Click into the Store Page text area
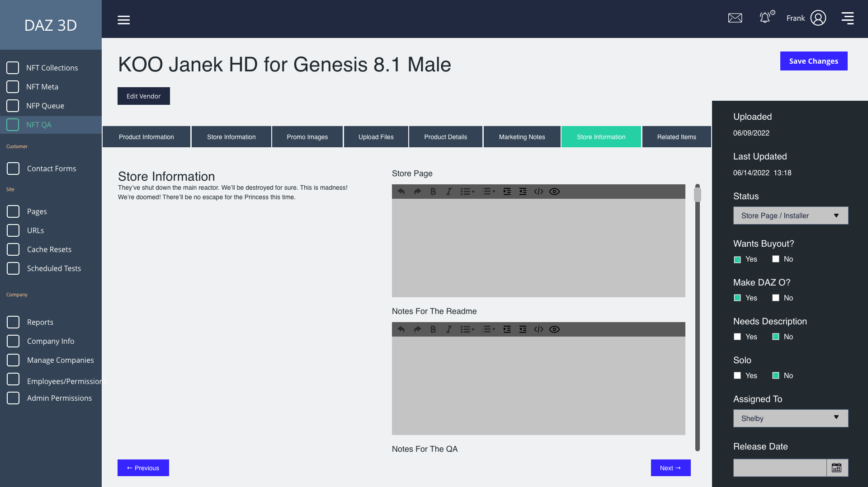The height and width of the screenshot is (487, 868). 538,248
